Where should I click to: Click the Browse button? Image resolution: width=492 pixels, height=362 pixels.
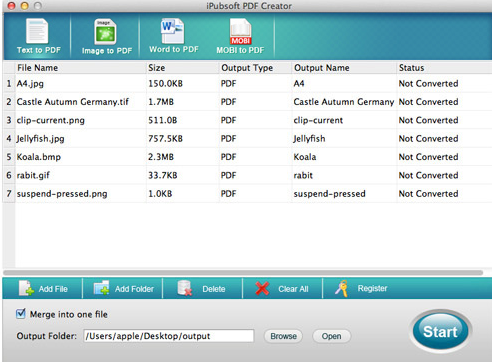[x=283, y=336]
